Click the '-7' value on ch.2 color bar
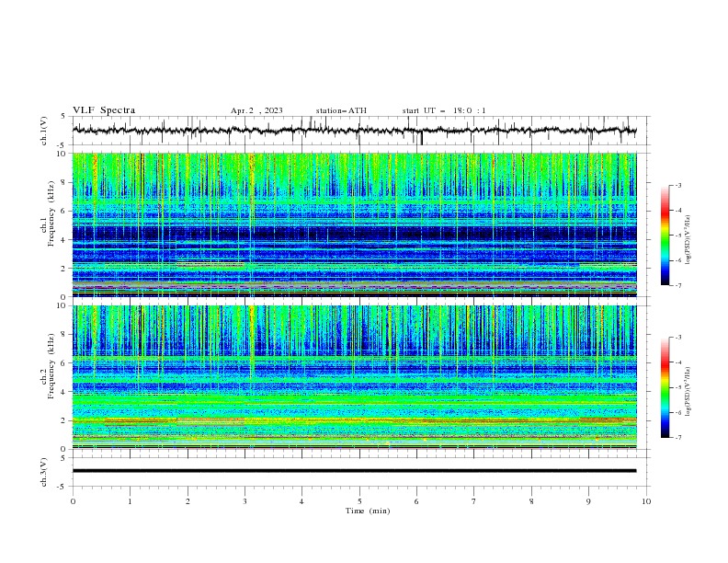This screenshot has height=563, width=728. pos(677,437)
